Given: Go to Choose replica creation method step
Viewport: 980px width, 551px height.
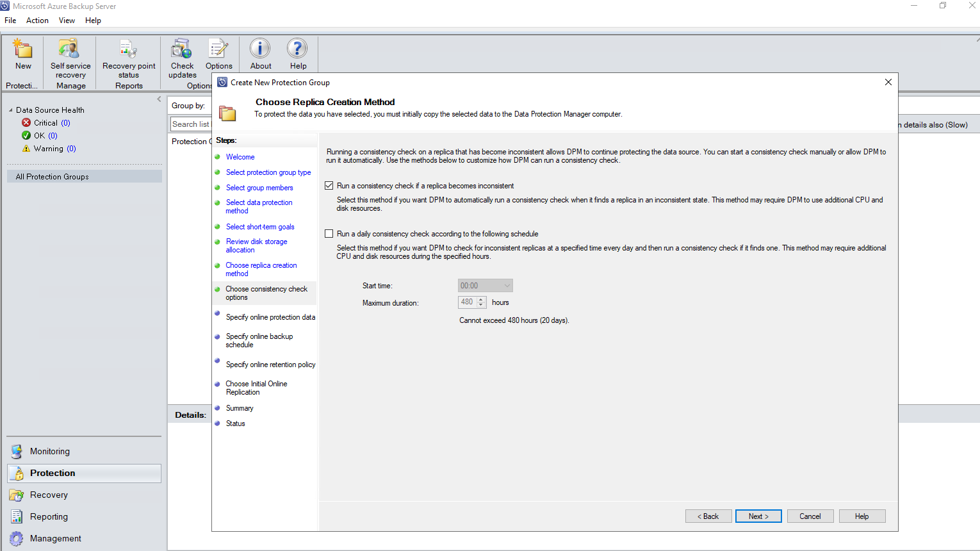Looking at the screenshot, I should click(x=261, y=269).
